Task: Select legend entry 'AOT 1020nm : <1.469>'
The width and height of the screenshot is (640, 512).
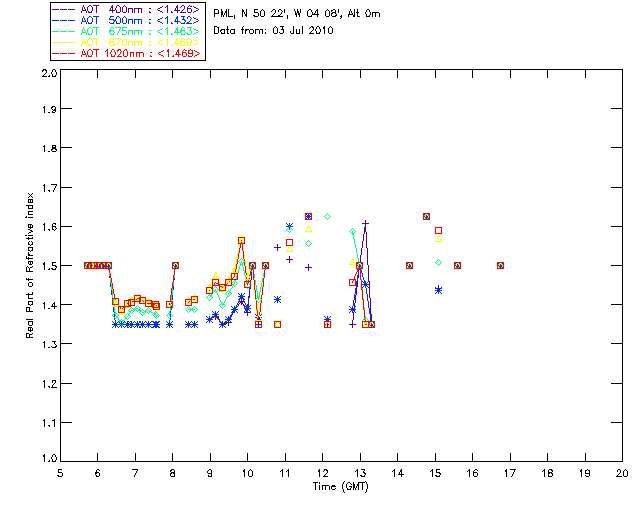Action: (x=127, y=53)
